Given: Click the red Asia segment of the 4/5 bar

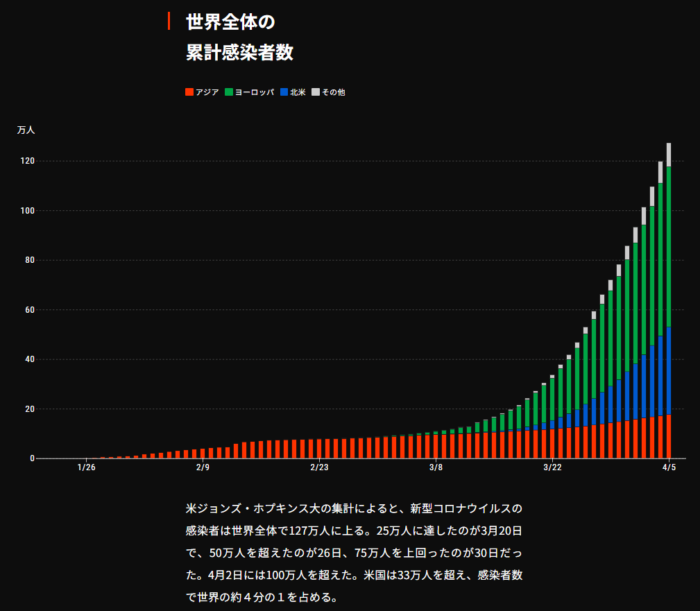Looking at the screenshot, I should [669, 437].
